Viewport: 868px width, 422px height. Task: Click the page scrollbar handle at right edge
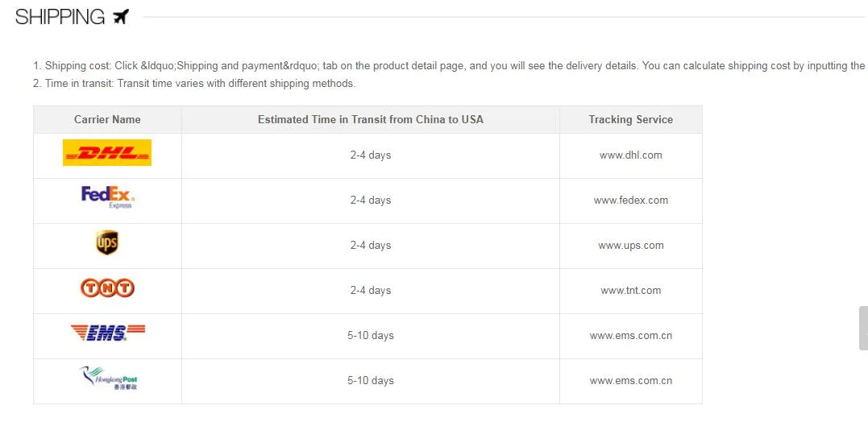(x=864, y=328)
